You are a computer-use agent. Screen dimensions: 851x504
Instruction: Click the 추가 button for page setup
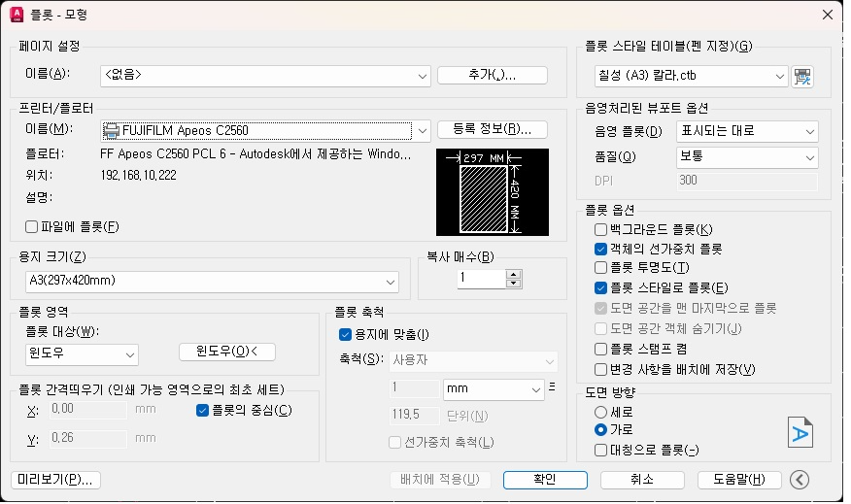point(493,75)
